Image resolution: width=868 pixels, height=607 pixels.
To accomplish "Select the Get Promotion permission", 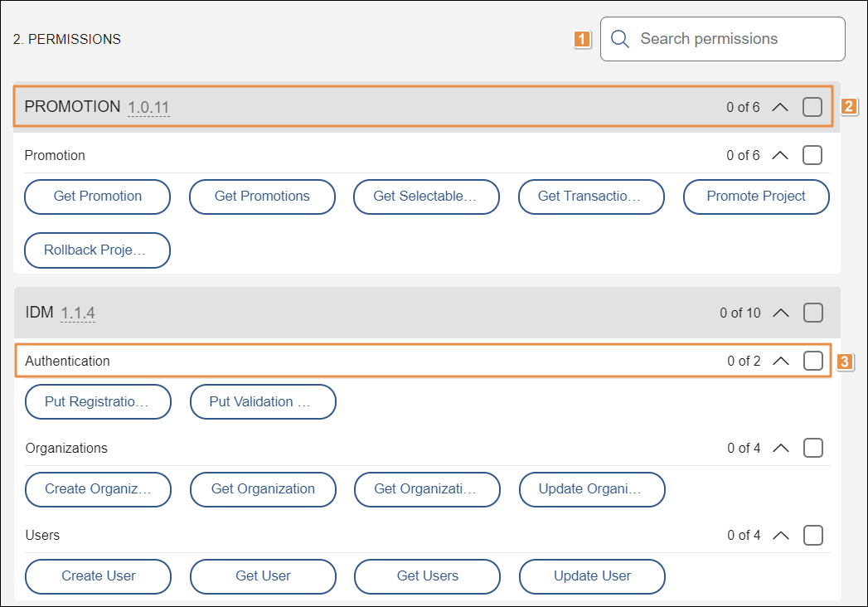I will [x=97, y=197].
